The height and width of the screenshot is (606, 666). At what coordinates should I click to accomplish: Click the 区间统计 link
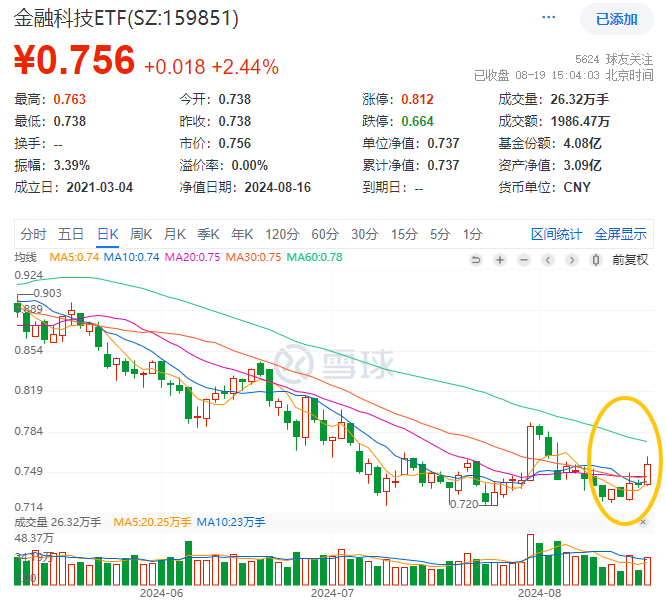click(556, 234)
